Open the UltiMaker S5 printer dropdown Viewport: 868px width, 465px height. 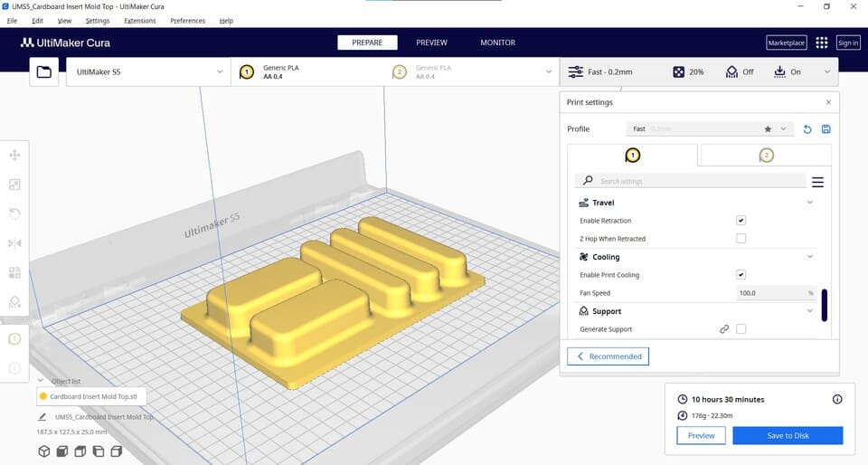(148, 72)
